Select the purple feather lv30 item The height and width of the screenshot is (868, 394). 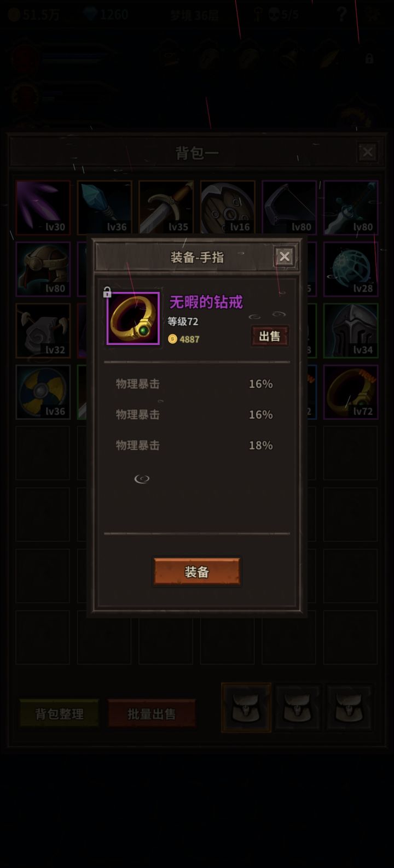[x=43, y=208]
